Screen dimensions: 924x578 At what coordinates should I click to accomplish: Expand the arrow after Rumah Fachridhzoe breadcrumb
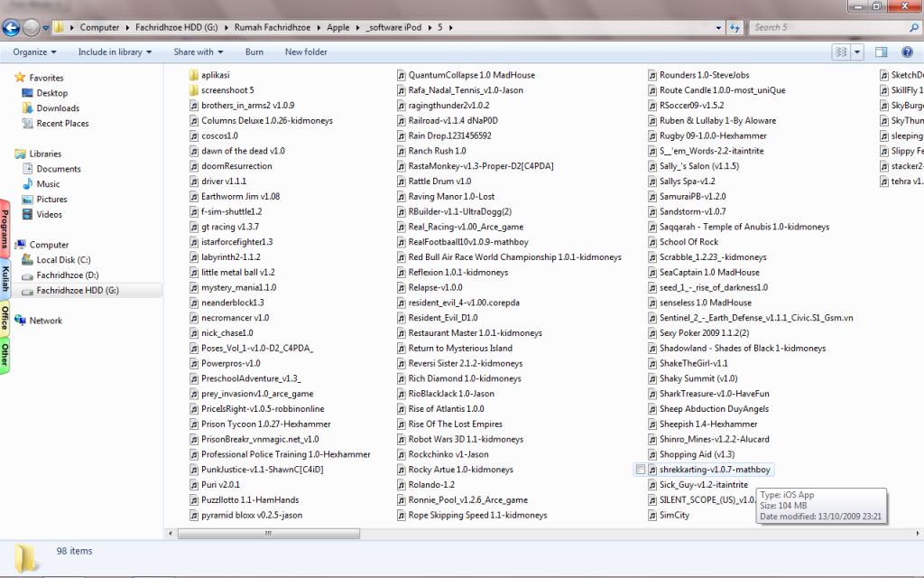(318, 28)
